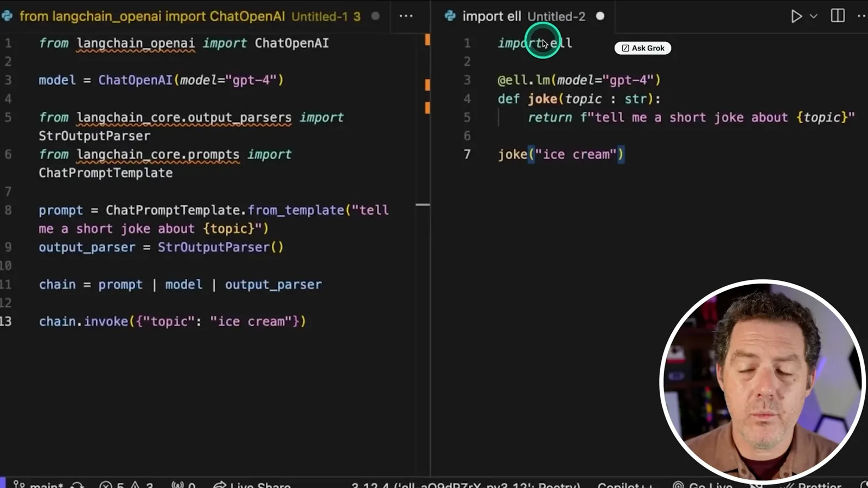Select Python 3.12.4 interpreter in status bar
Screen dimensions: 868x488
click(465, 484)
